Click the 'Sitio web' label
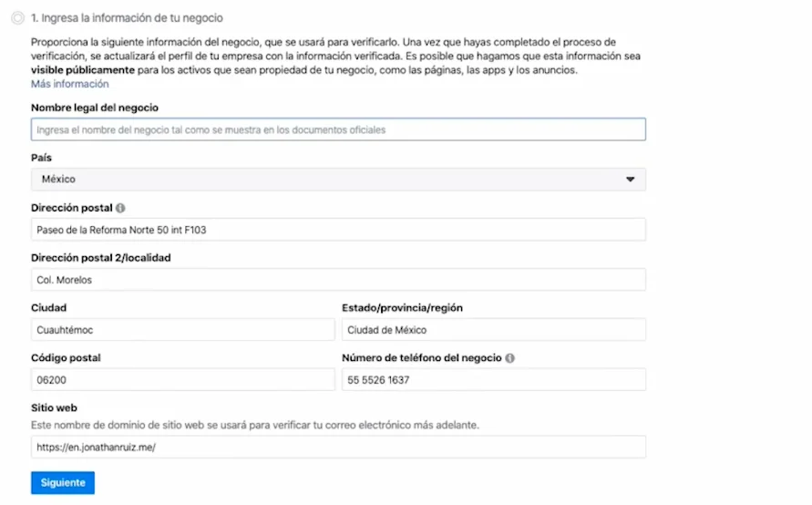 pyautogui.click(x=54, y=408)
